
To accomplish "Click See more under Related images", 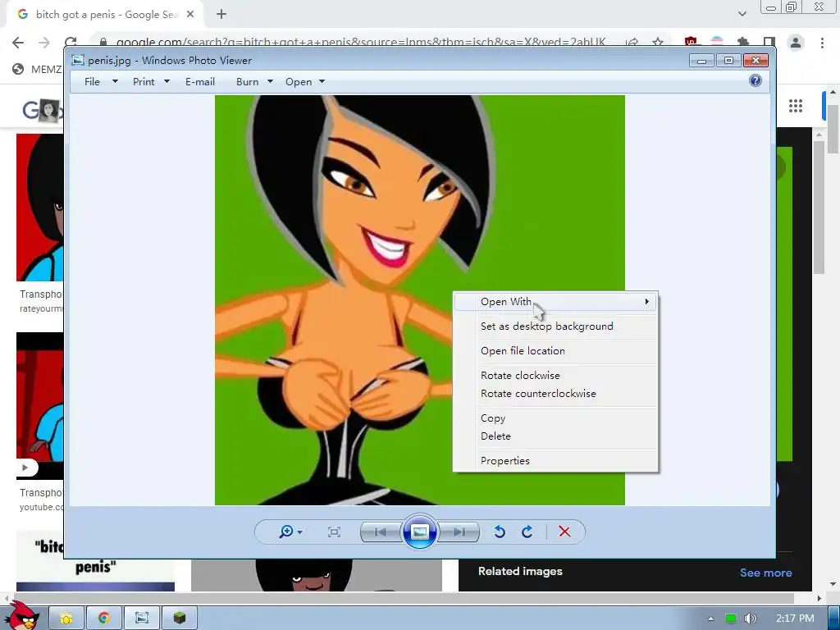I will pyautogui.click(x=765, y=573).
